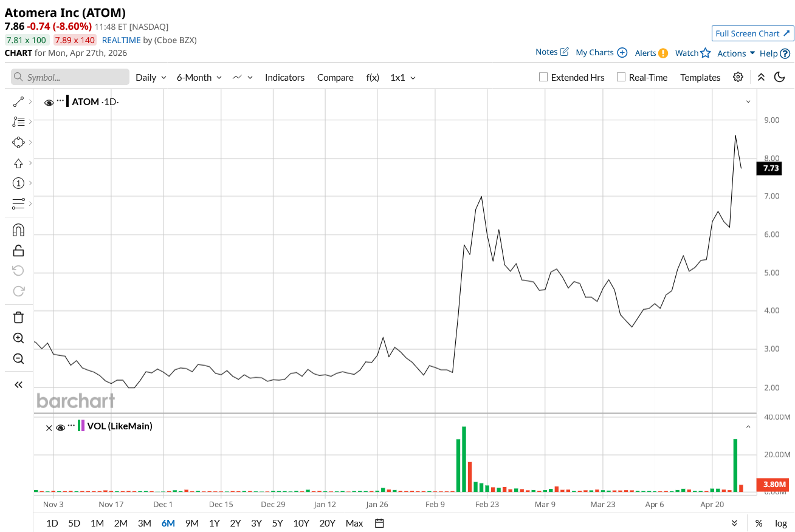
Task: Select the 1D time range
Action: [52, 523]
